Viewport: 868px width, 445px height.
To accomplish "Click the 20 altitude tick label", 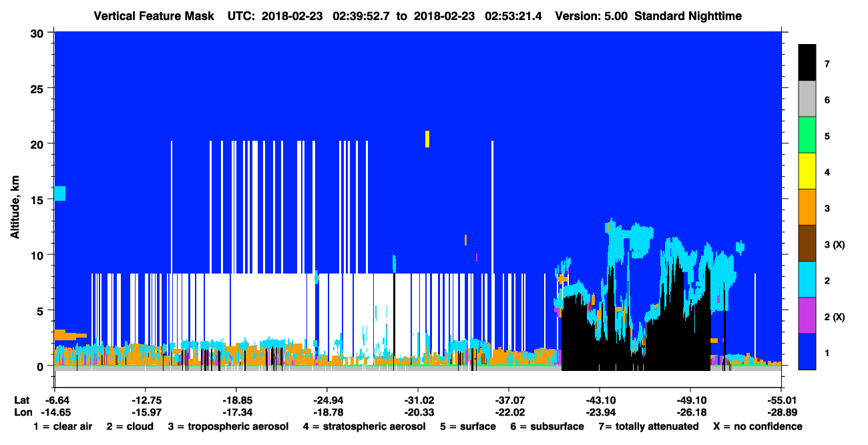I will 39,143.
